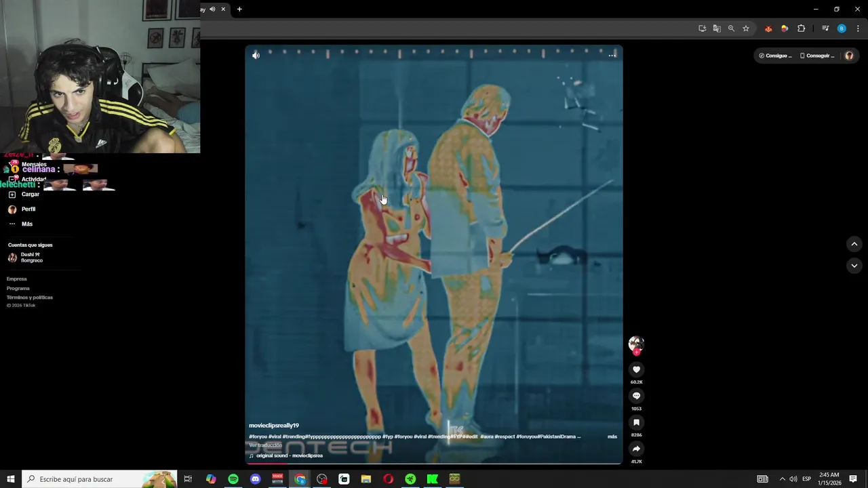Open the volume control in system tray
Screen dimensions: 868x488
point(793,479)
